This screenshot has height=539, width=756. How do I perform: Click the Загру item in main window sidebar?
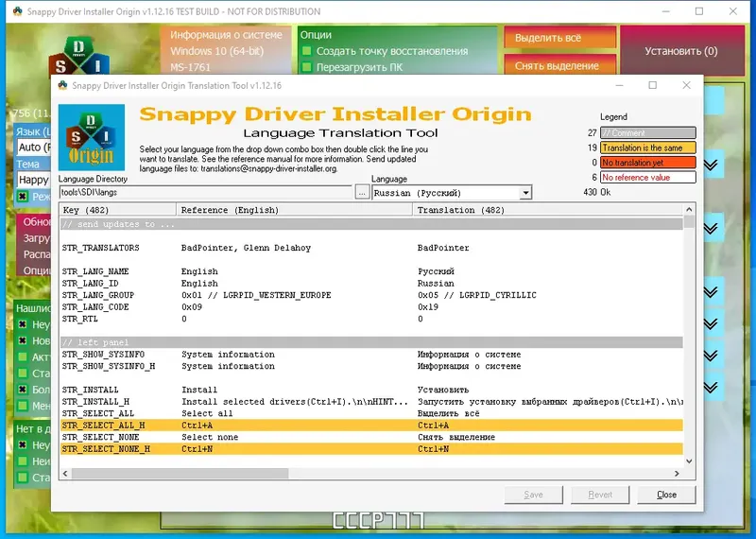pos(37,238)
